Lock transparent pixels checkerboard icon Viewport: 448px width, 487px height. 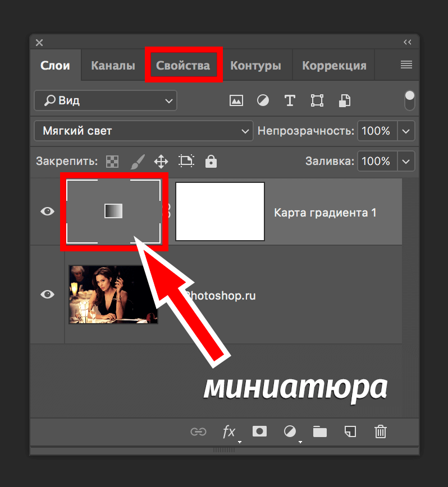tap(112, 162)
